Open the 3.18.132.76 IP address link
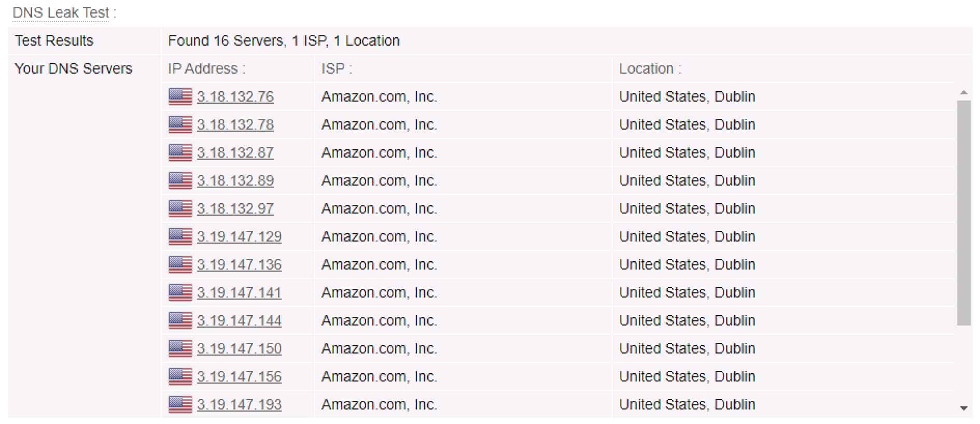Viewport: 980px width, 424px height. tap(235, 97)
